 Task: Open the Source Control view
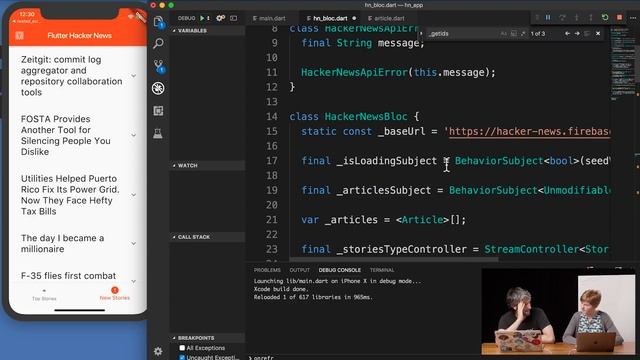tap(158, 66)
